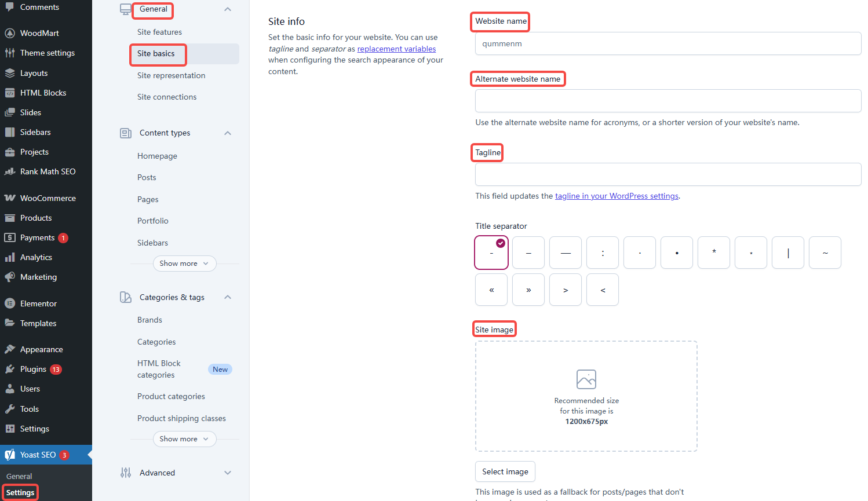Select the em dash title separator
The image size is (868, 501).
[x=565, y=252]
